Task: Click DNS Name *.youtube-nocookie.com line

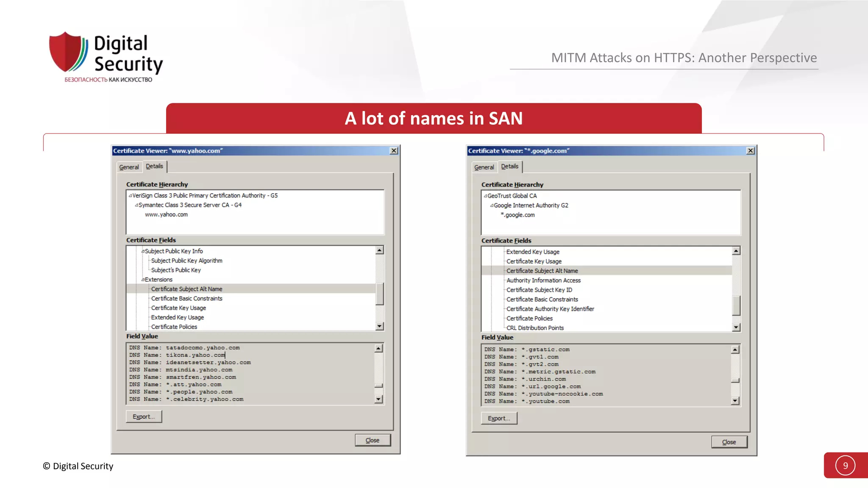Action: click(x=543, y=394)
